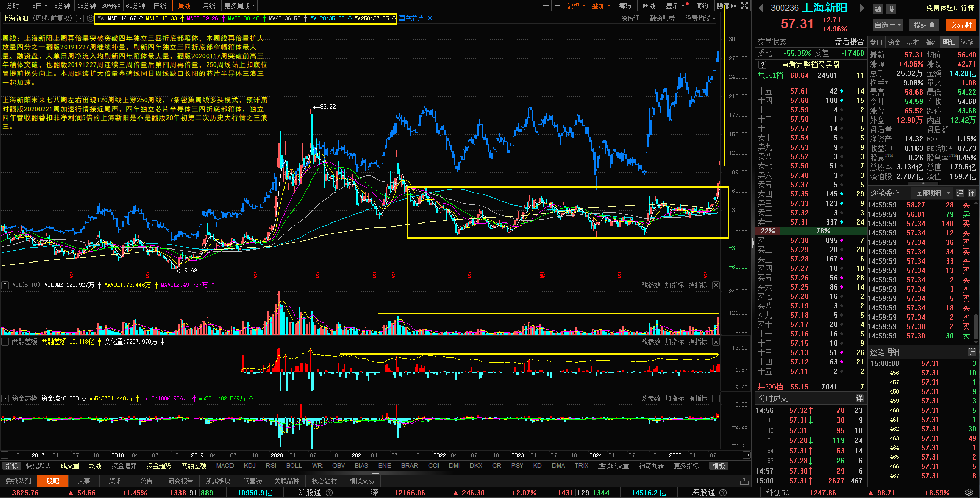Open the 叠加 overlay dropdown
Image resolution: width=980 pixels, height=498 pixels.
[601, 6]
